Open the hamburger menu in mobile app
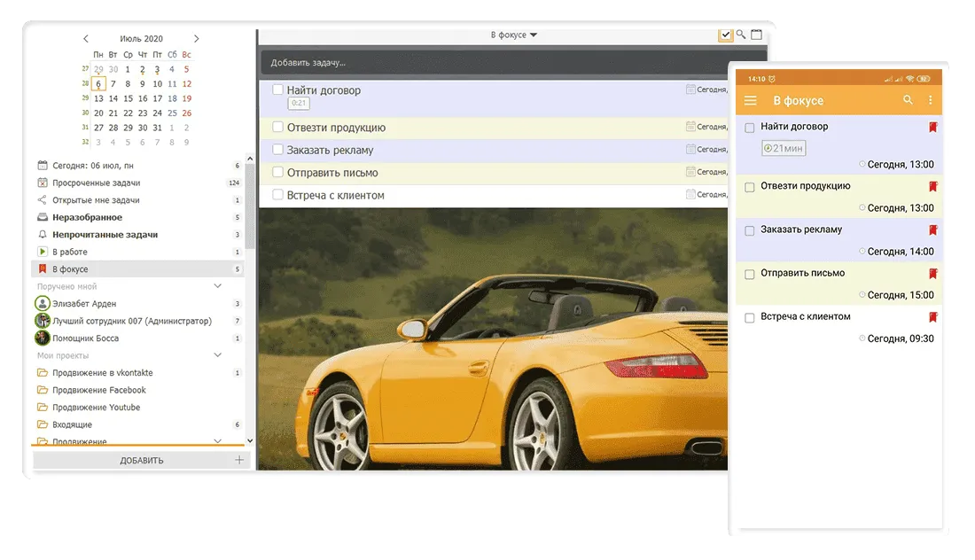This screenshot has width=975, height=560. tap(751, 101)
